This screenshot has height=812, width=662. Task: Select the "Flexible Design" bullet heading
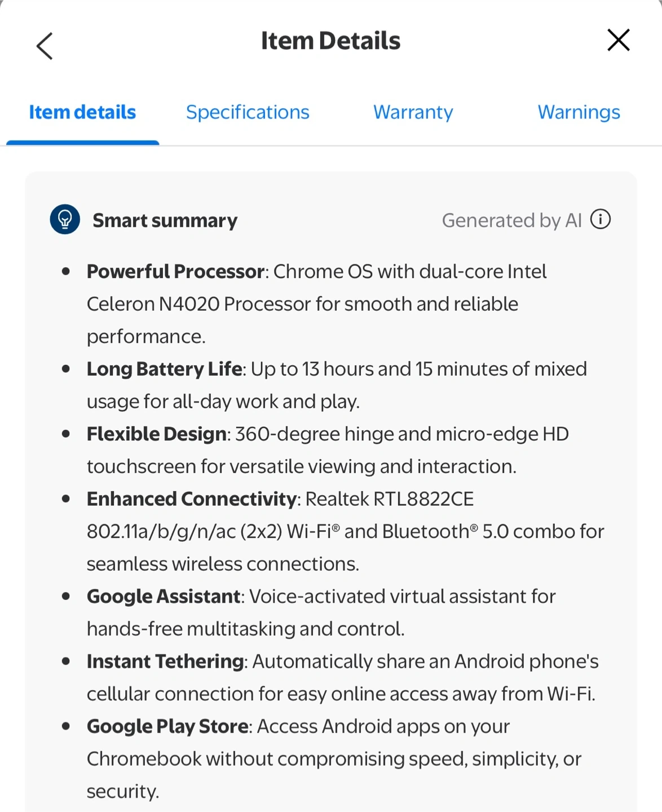point(157,434)
